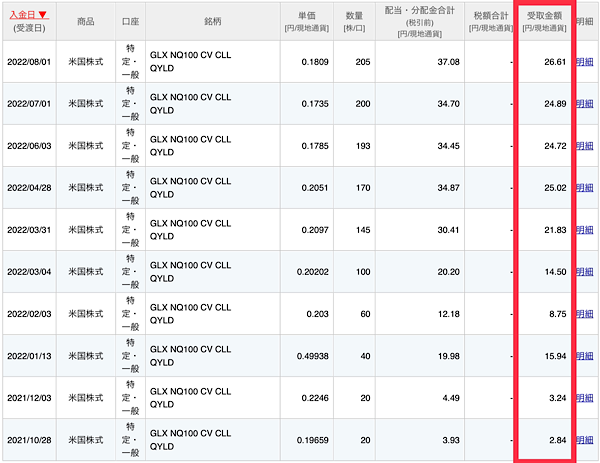The width and height of the screenshot is (600, 463).
Task: Click dividend total 34.45
Action: click(448, 146)
